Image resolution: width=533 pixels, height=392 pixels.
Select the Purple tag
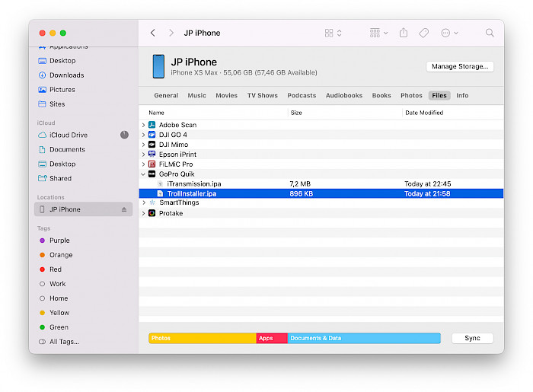(x=55, y=241)
